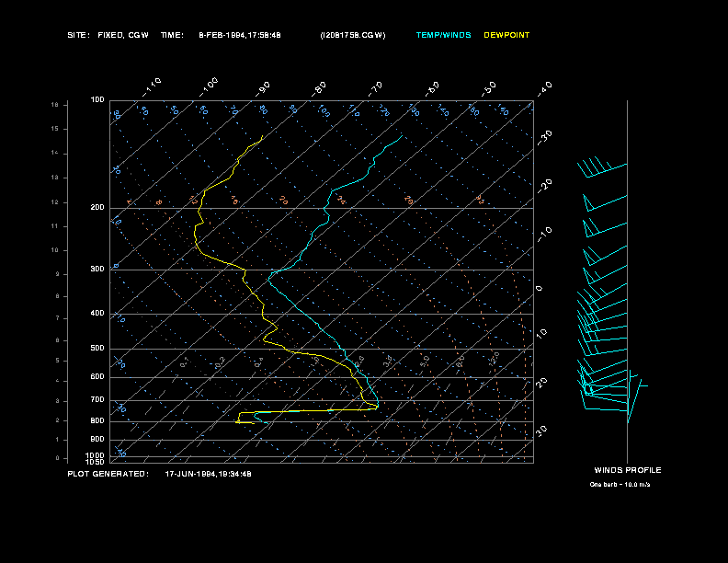The image size is (728, 563).
Task: Click the cyan TEMP/WINDS legend label
Action: (x=443, y=35)
